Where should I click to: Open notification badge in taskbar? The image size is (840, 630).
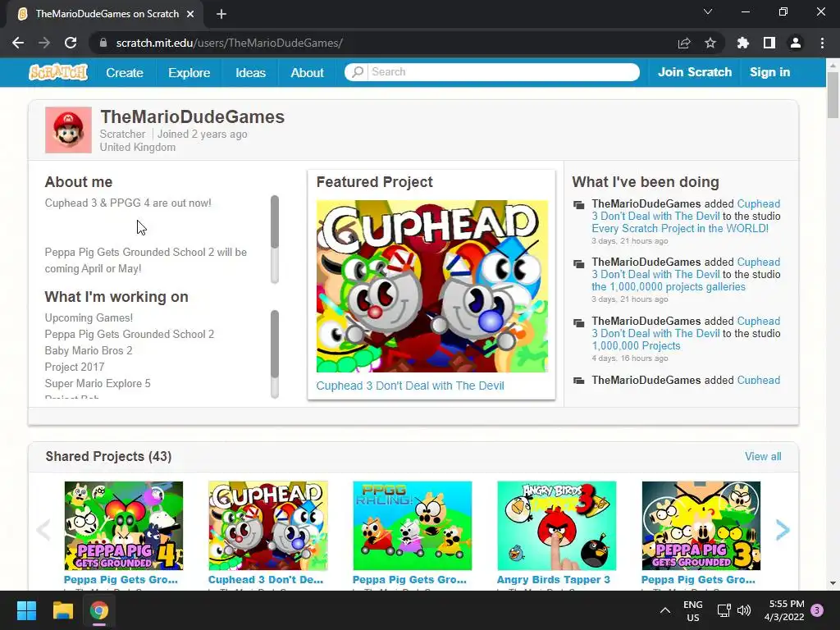(817, 610)
